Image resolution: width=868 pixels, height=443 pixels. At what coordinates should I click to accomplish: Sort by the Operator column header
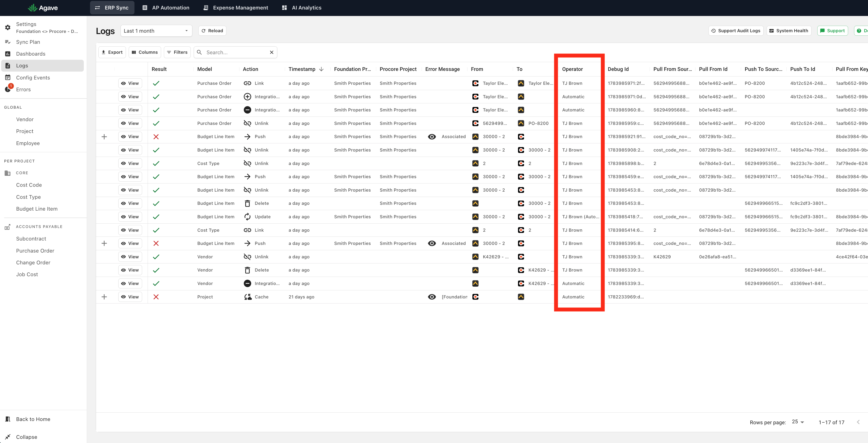click(x=572, y=69)
